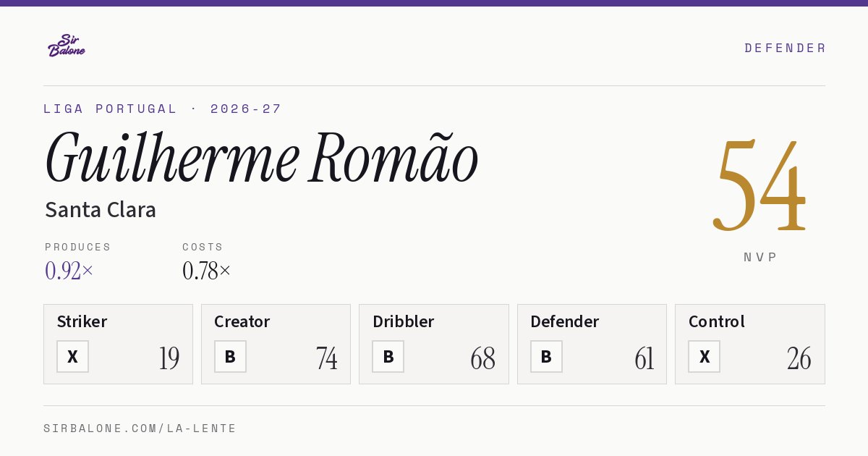The image size is (868, 456).
Task: Click the PRODUCES label
Action: (x=78, y=247)
